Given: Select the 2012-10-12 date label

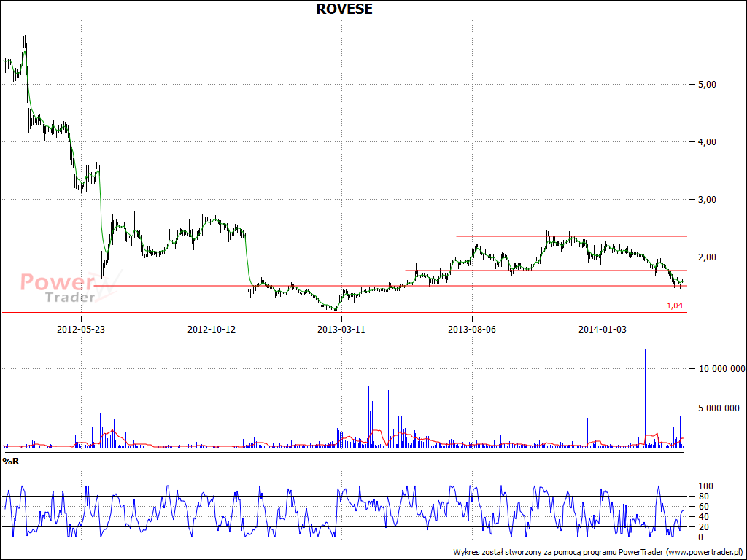Looking at the screenshot, I should tap(212, 329).
